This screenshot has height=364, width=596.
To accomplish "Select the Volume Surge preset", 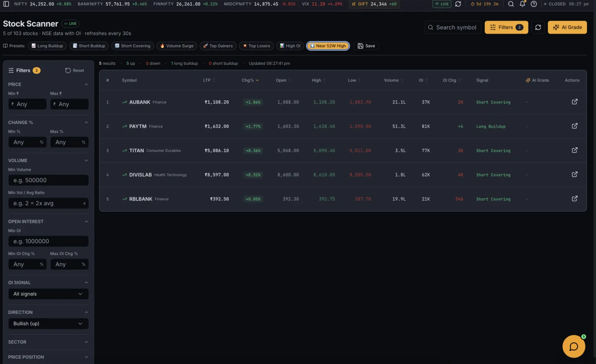I will click(x=177, y=46).
